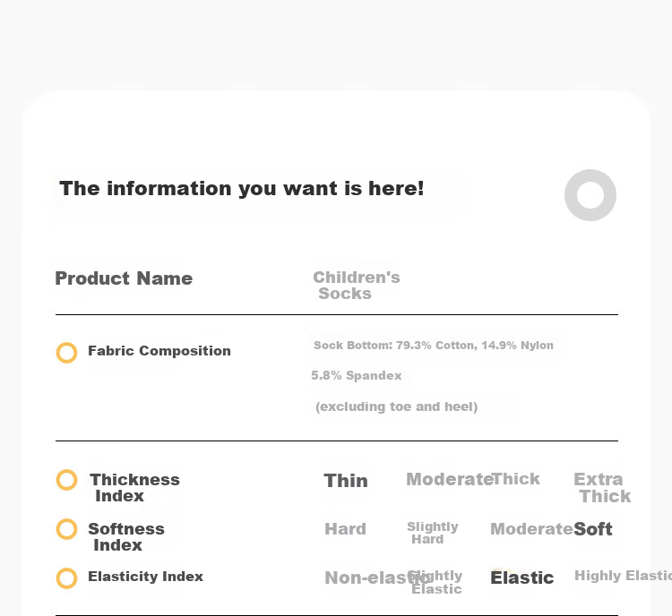672x616 pixels.
Task: Choose Extra Thick in the thickness scale
Action: click(602, 487)
